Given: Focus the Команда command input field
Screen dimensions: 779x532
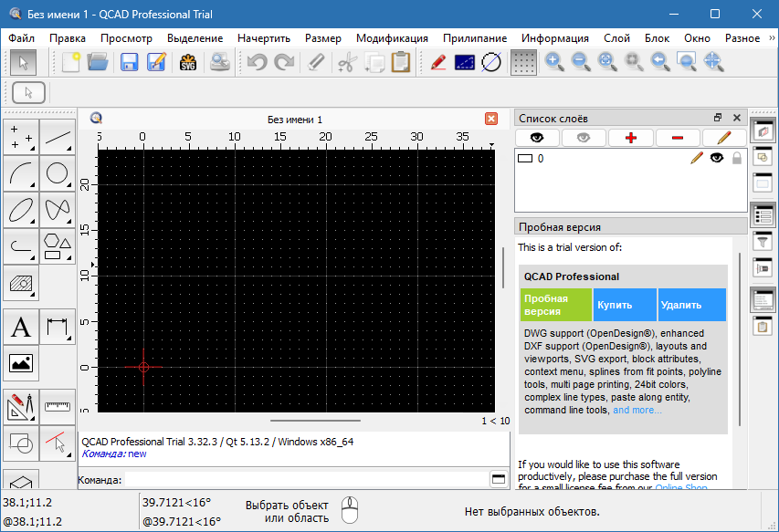Looking at the screenshot, I should click(x=306, y=480).
